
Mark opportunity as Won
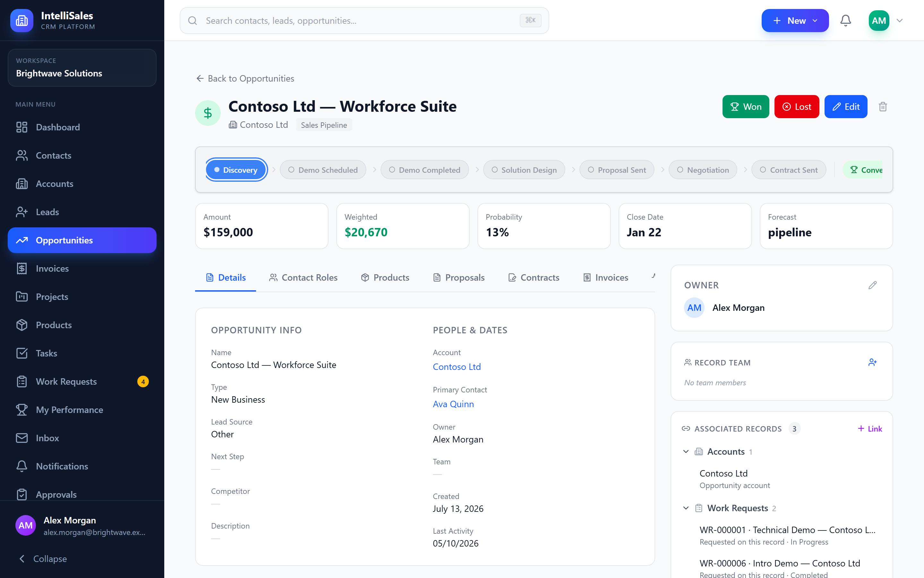pos(746,107)
